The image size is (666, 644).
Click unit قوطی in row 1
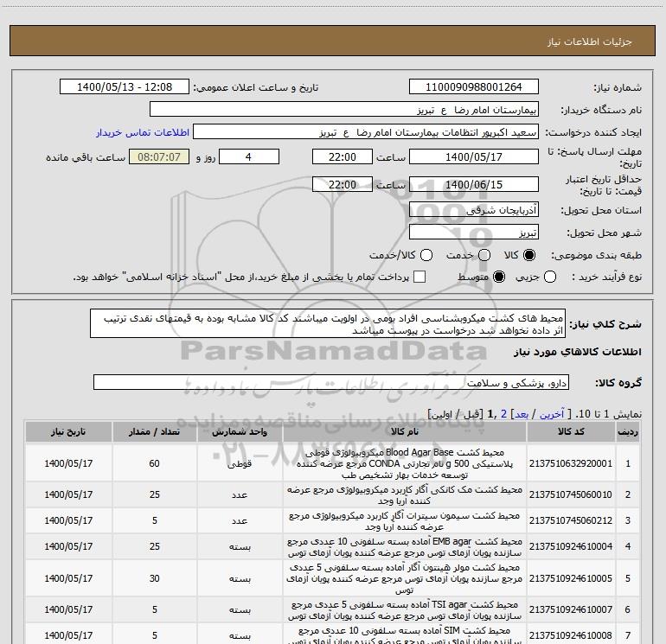point(240,464)
